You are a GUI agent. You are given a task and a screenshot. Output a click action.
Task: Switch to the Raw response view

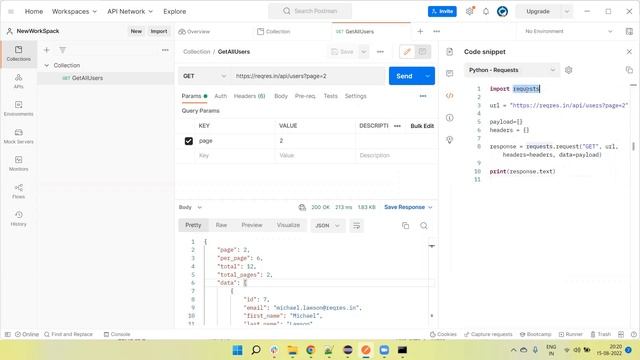(x=221, y=225)
